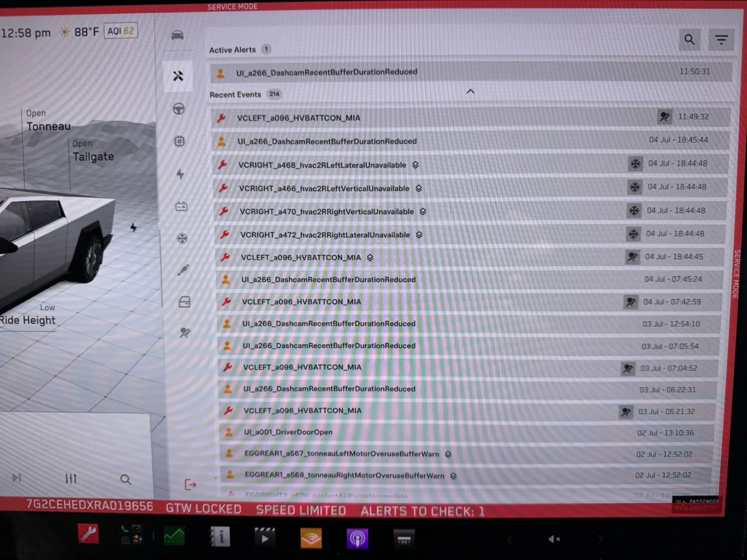Launch the orange Audible app
This screenshot has width=747, height=560.
tap(311, 538)
